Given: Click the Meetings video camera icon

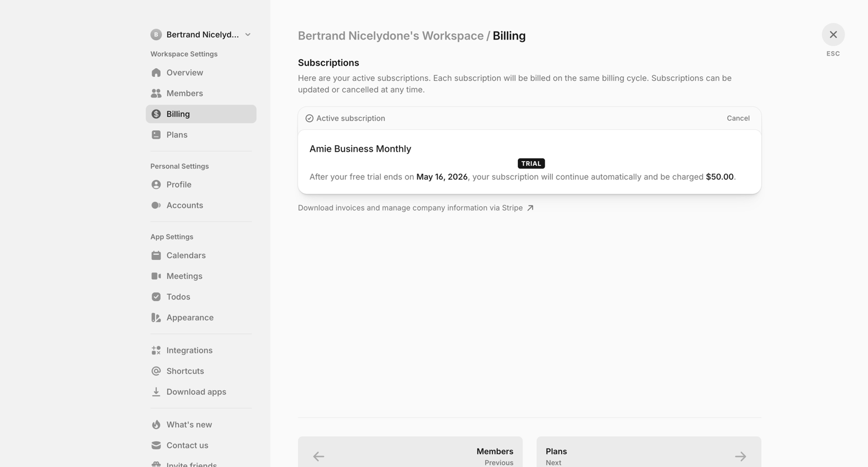Looking at the screenshot, I should [156, 276].
